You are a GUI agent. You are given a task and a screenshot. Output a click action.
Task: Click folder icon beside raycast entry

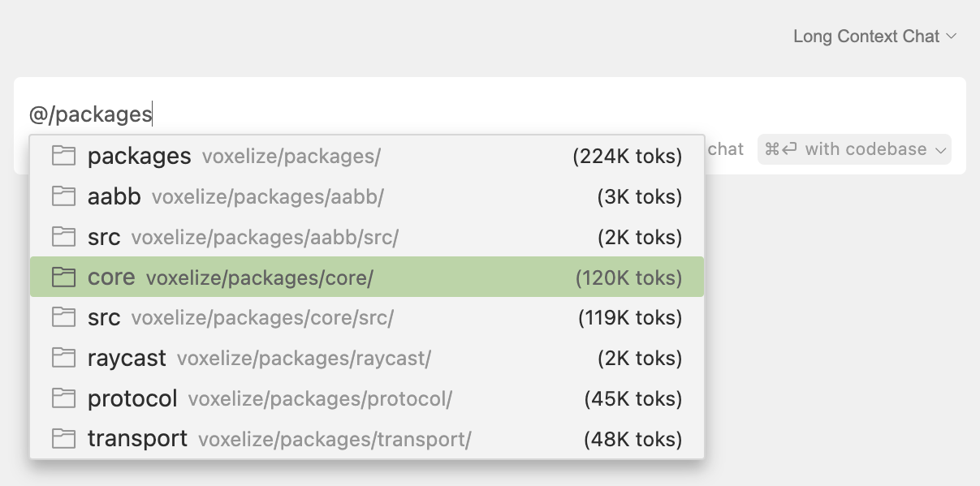pos(63,358)
